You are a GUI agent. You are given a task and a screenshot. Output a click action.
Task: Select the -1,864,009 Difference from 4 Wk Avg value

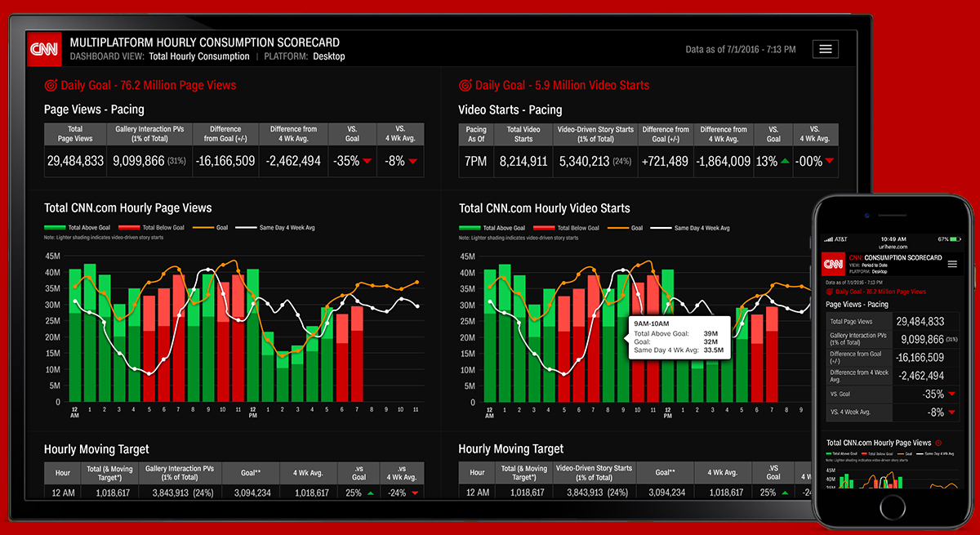point(723,161)
